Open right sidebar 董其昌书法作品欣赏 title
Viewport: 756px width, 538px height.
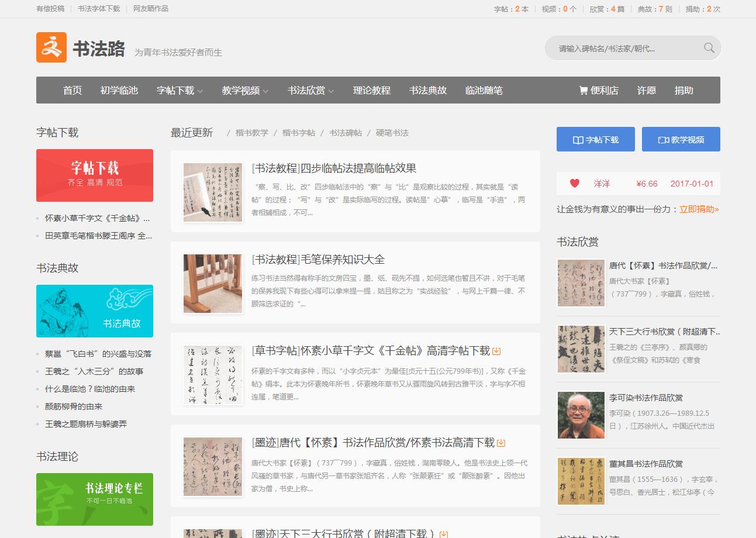646,464
